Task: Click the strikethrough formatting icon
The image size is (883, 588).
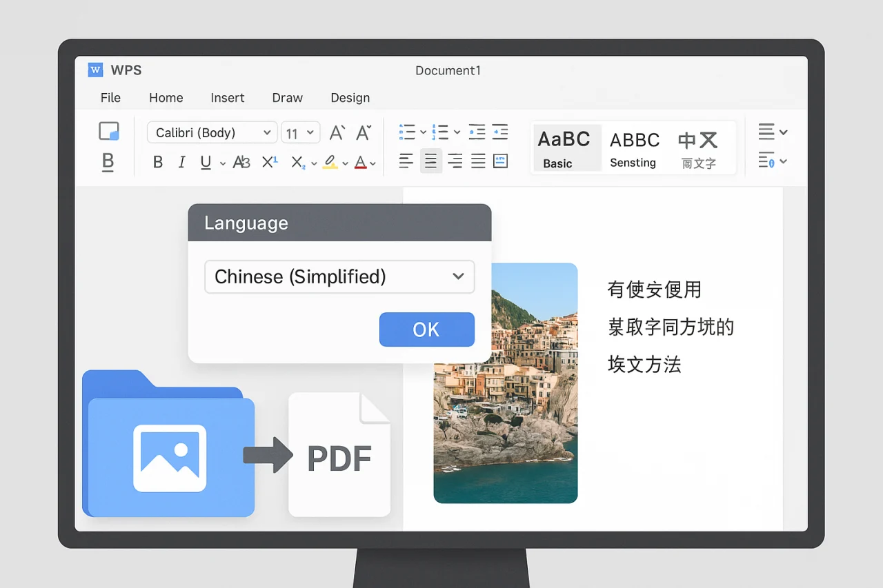Action: (x=241, y=161)
